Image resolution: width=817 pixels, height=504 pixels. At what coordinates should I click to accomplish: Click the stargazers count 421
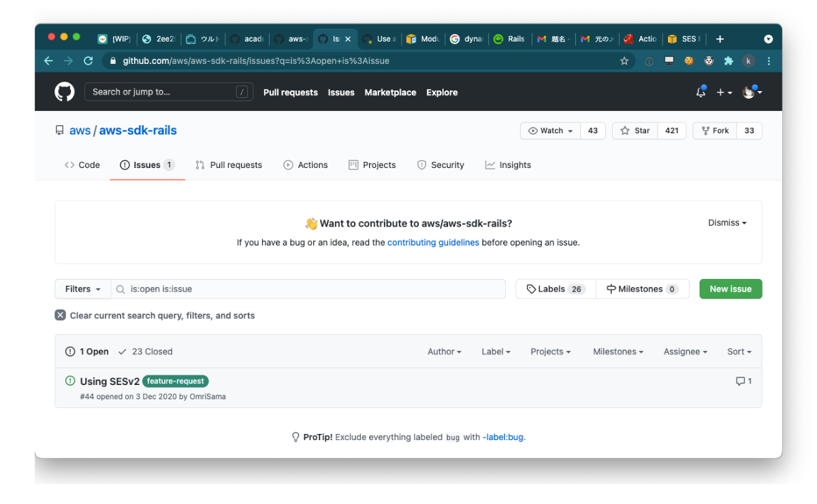[672, 131]
